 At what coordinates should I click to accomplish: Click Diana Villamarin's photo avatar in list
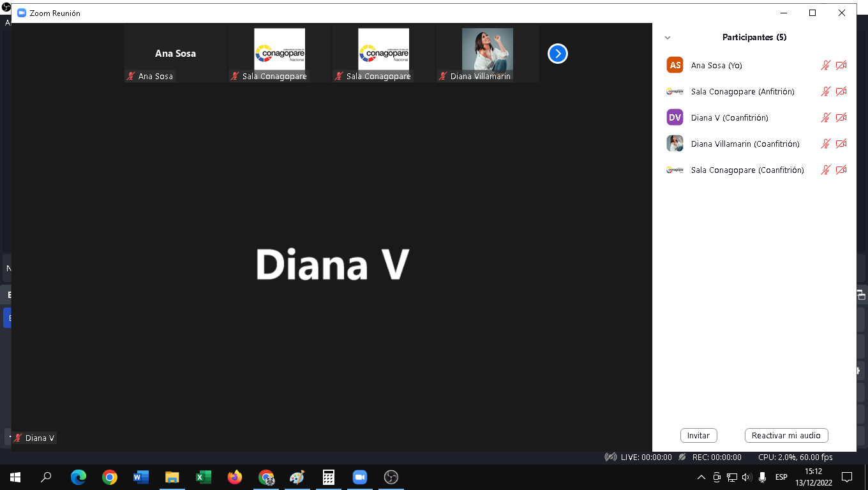675,144
